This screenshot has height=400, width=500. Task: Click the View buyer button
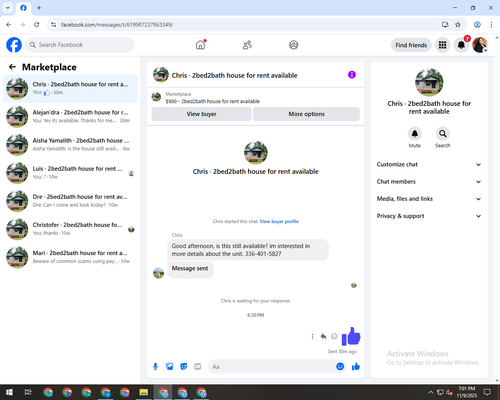tap(201, 114)
